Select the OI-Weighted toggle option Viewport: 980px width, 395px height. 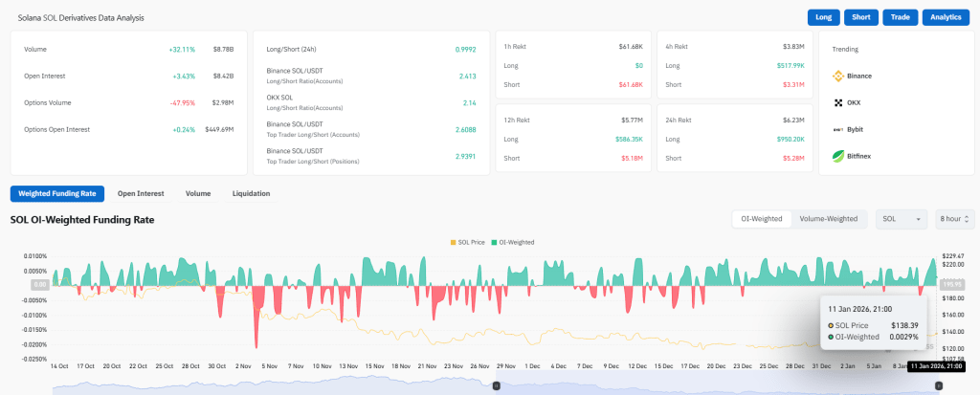(x=761, y=219)
